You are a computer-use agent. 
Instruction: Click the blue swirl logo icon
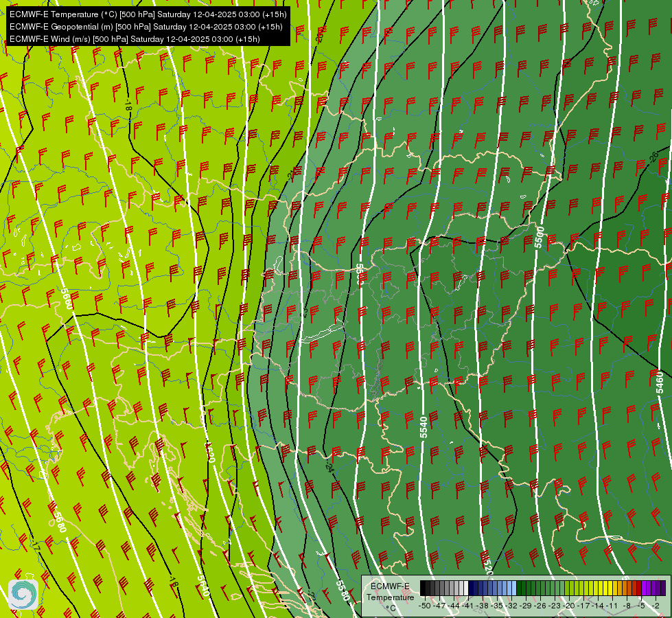[x=23, y=595]
